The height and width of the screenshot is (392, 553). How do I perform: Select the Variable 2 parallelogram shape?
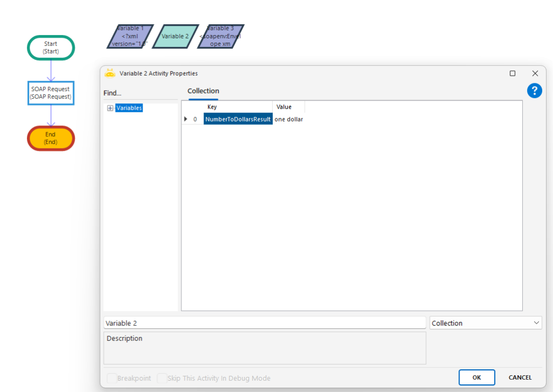click(x=175, y=36)
